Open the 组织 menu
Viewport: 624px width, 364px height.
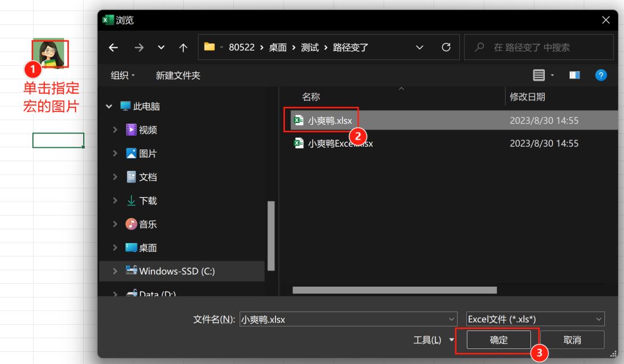(x=122, y=76)
